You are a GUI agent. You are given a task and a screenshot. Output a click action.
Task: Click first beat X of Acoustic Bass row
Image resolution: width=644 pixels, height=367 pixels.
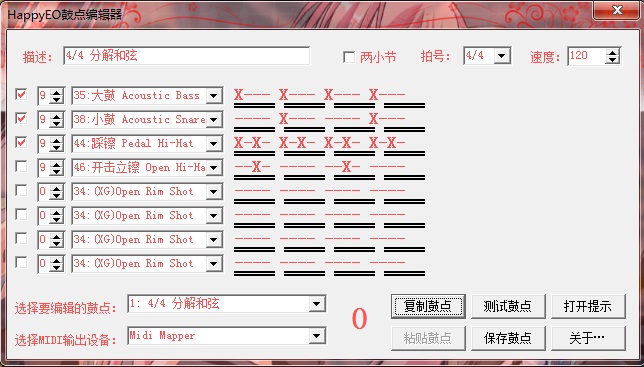click(x=239, y=95)
